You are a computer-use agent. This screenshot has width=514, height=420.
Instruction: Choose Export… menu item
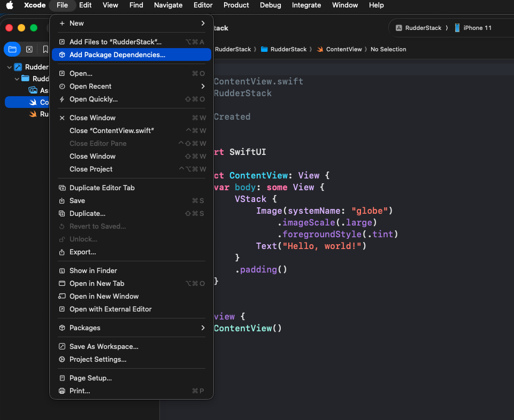[x=132, y=252]
